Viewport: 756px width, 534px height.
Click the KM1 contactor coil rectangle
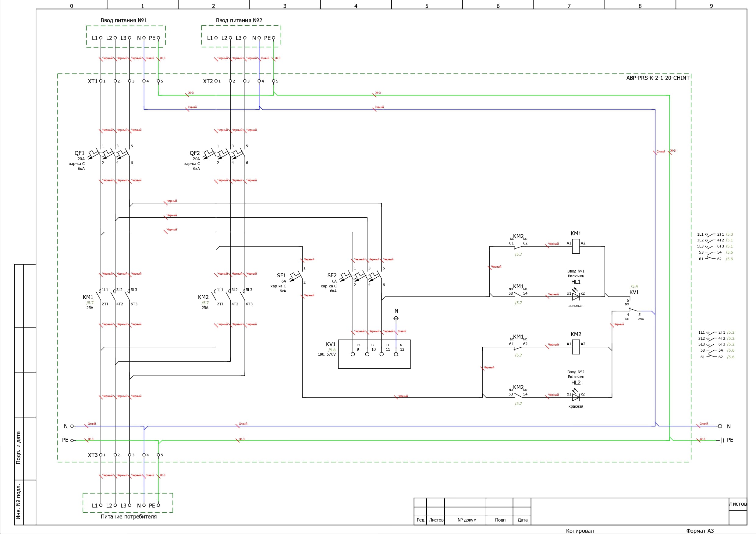pos(576,246)
